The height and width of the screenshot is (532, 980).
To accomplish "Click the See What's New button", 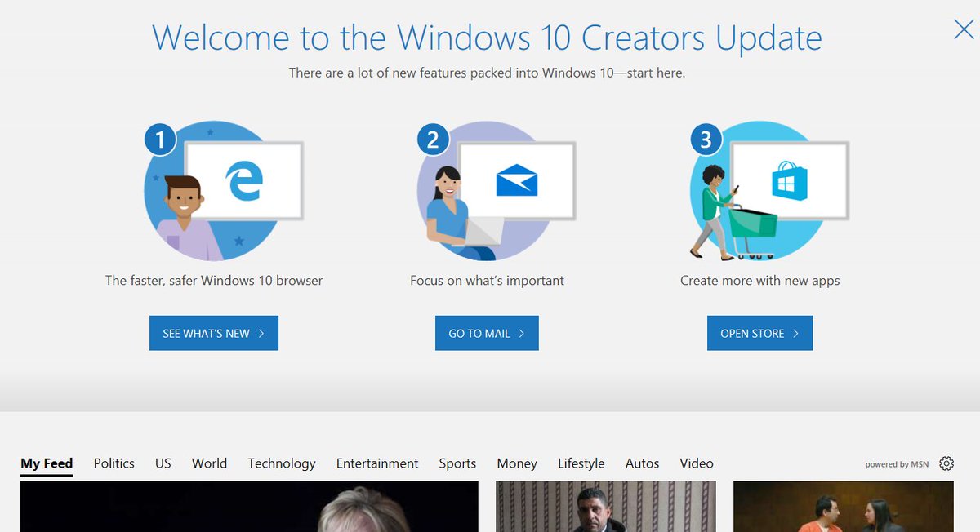I will point(214,333).
